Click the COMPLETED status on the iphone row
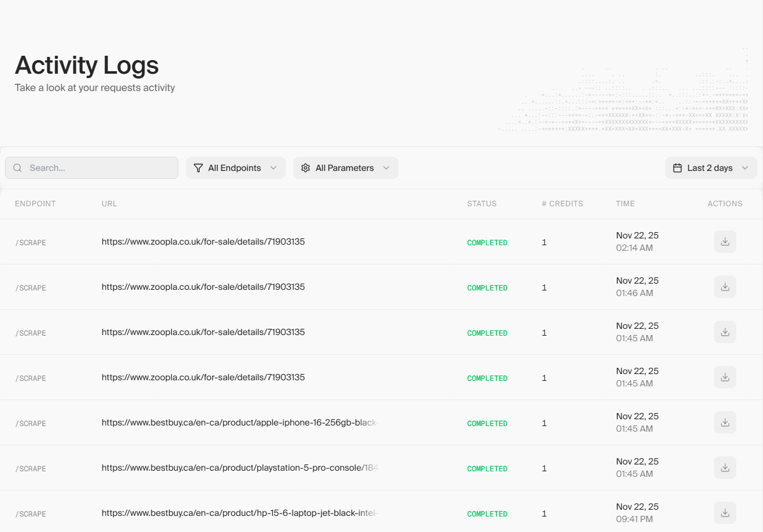The height and width of the screenshot is (532, 763). [487, 423]
